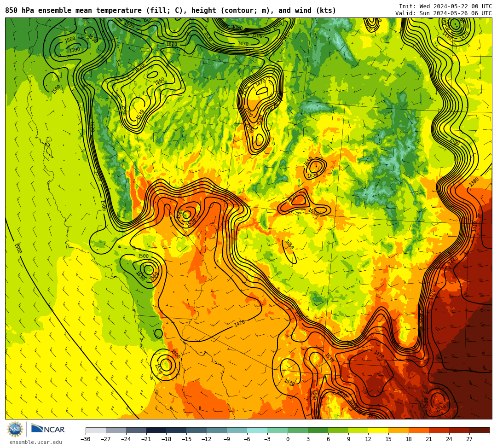This screenshot has width=497, height=448.
Task: Click the darkest brown colorbar swatch above 27
Action: [480, 430]
